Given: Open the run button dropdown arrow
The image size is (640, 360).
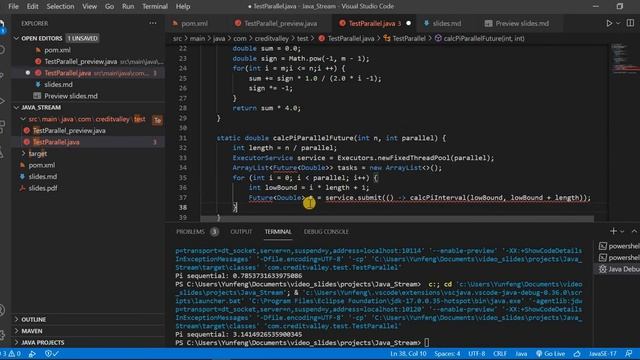Looking at the screenshot, I should tap(618, 23).
